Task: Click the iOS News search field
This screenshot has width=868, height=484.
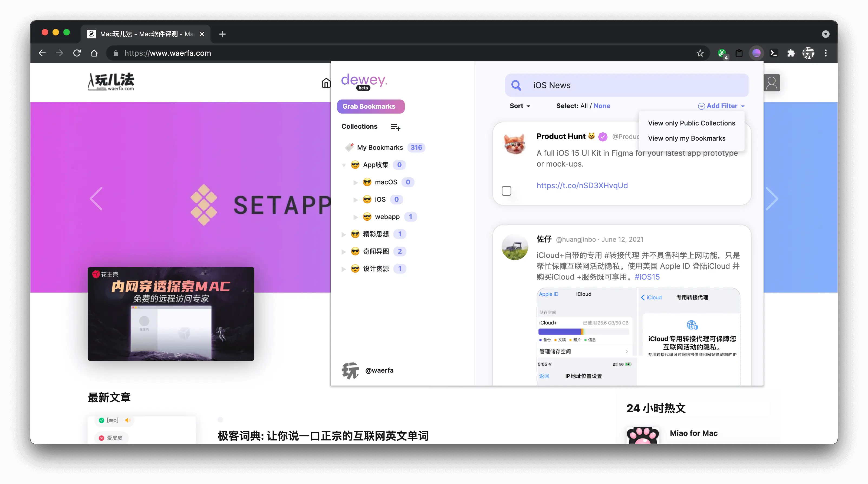Action: coord(627,85)
